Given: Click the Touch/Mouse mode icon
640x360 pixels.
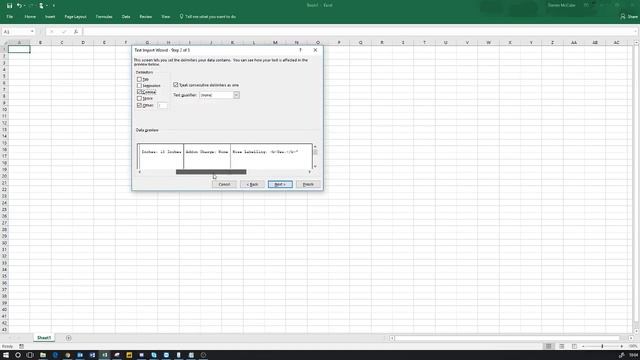Looking at the screenshot, I should [x=41, y=6].
